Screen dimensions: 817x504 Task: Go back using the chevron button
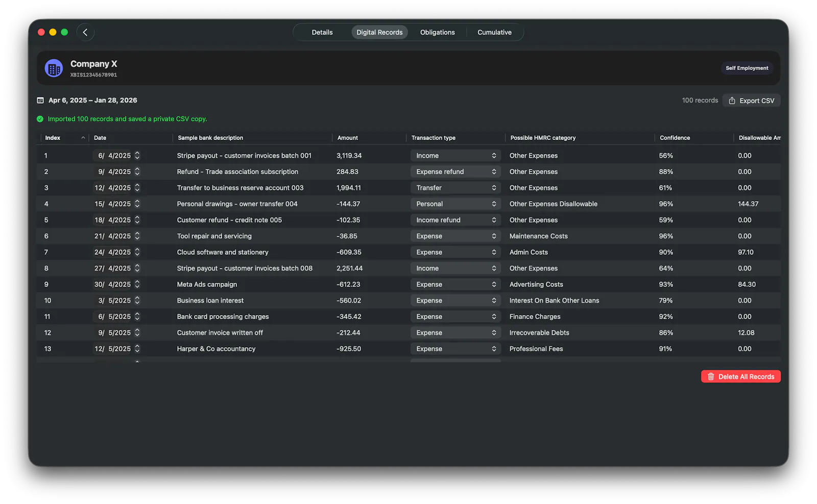(85, 32)
